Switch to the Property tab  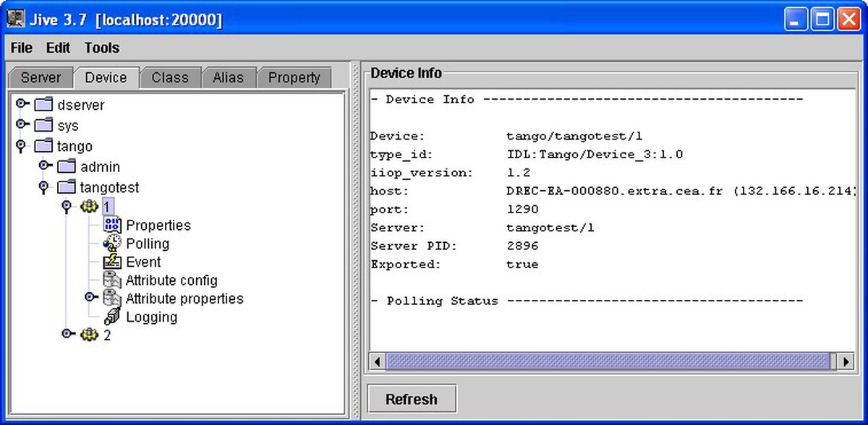pos(294,77)
